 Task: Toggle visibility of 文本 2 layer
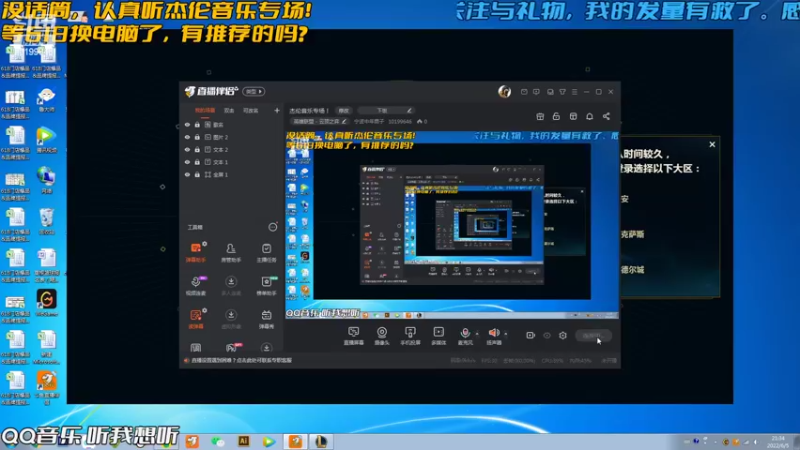(x=187, y=149)
